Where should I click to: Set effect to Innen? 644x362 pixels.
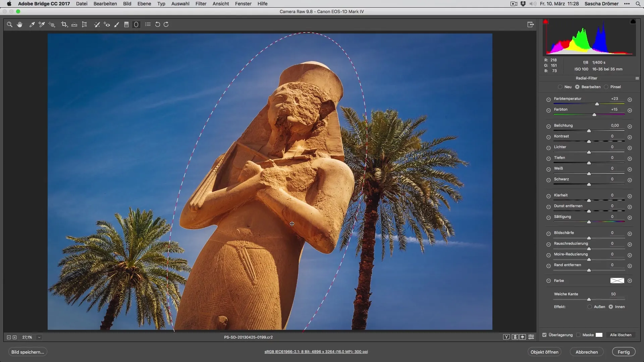611,307
